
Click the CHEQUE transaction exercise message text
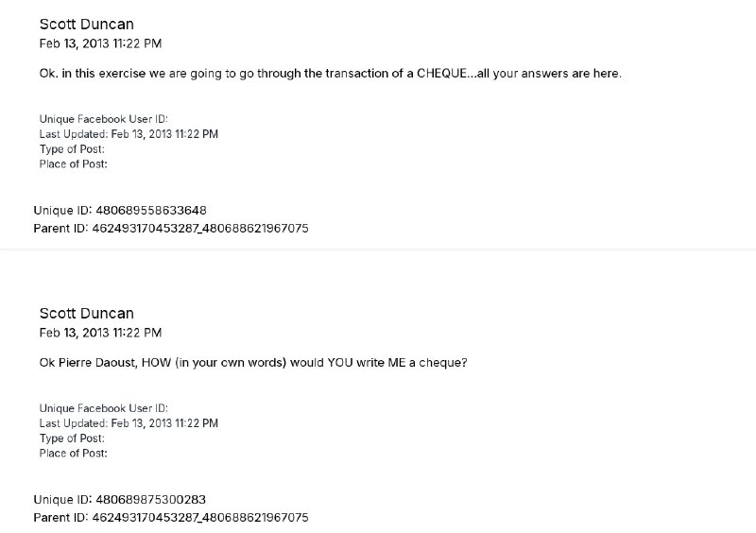coord(330,74)
